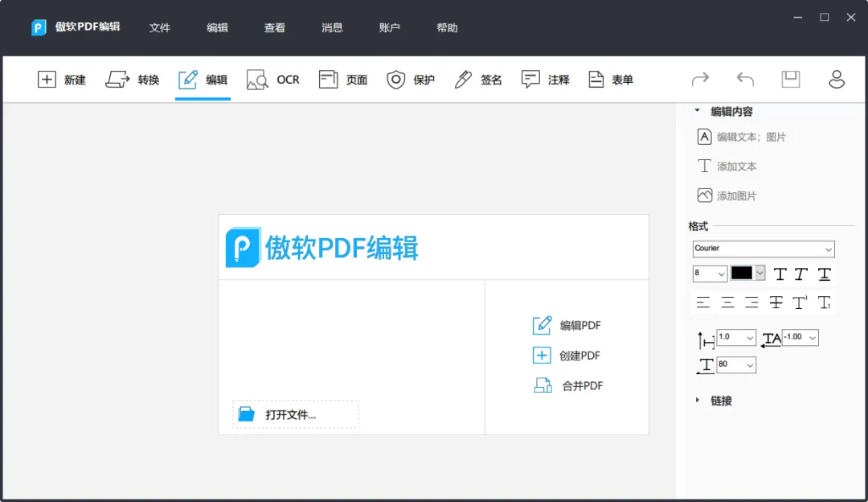This screenshot has width=868, height=502.
Task: Click the save floppy-disk icon
Action: point(791,79)
